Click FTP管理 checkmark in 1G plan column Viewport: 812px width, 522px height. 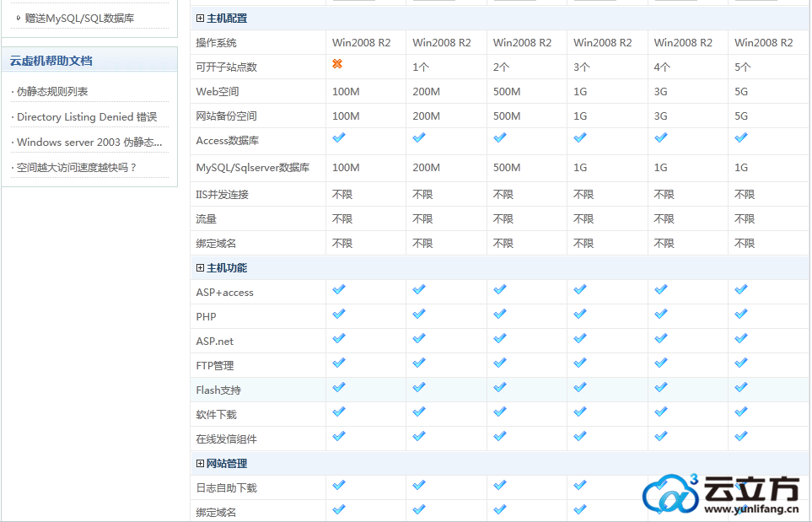coord(580,363)
